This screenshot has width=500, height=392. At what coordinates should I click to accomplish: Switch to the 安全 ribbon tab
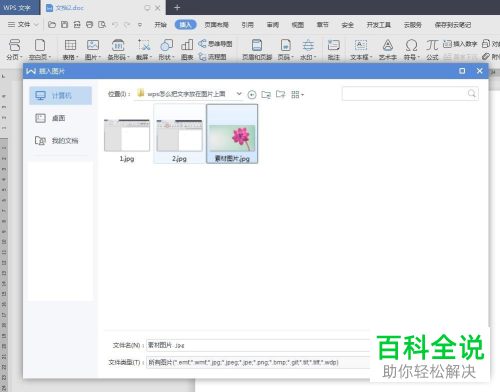347,25
